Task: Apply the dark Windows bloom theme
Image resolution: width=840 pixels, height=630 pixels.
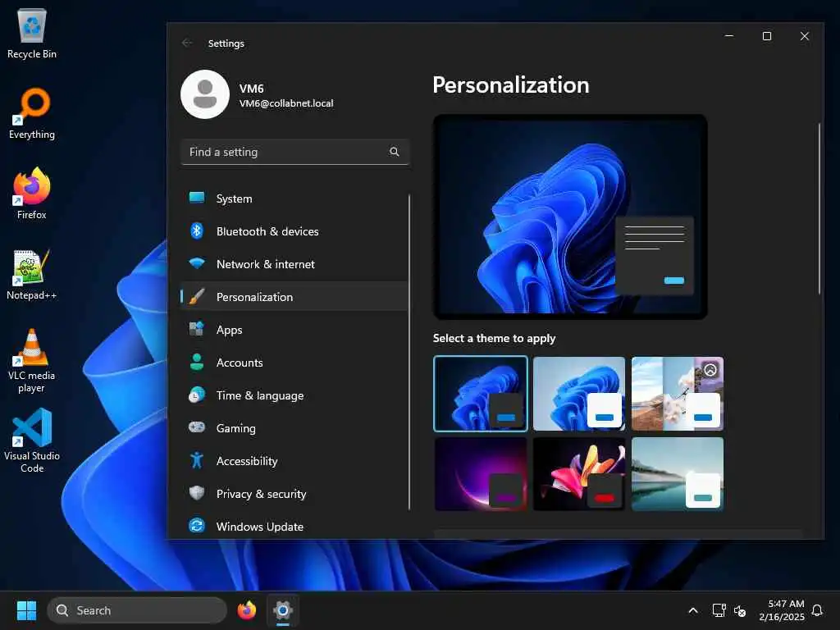Action: coord(481,393)
